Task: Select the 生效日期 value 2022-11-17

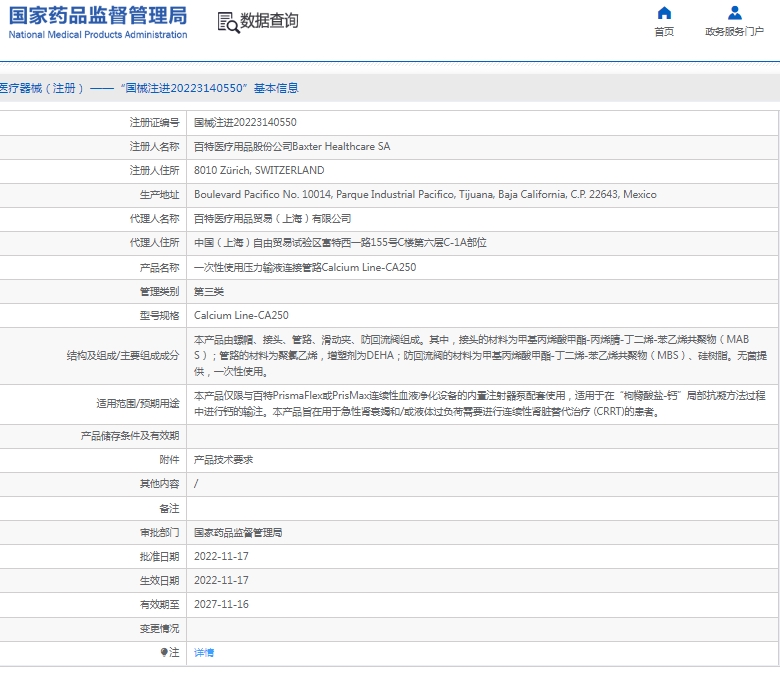Action: coord(221,580)
